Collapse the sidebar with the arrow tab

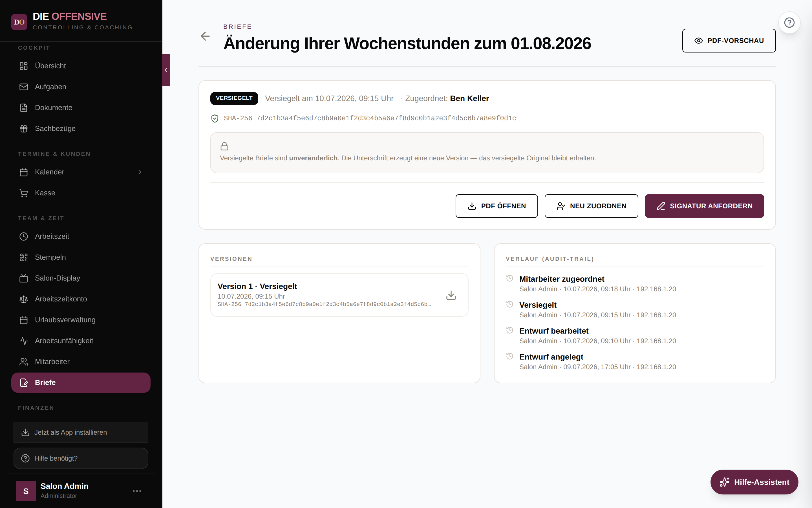tap(166, 70)
